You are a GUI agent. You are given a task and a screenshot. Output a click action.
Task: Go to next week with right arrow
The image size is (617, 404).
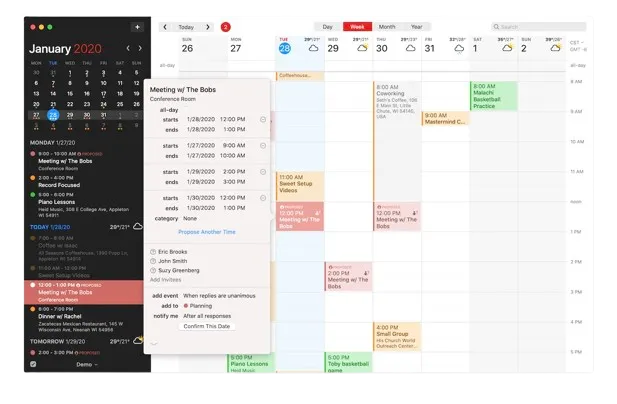(208, 27)
